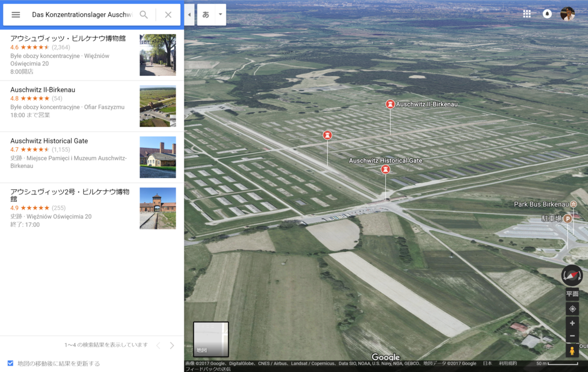Click the Auschwitz II-Birkenau map label

[x=427, y=104]
